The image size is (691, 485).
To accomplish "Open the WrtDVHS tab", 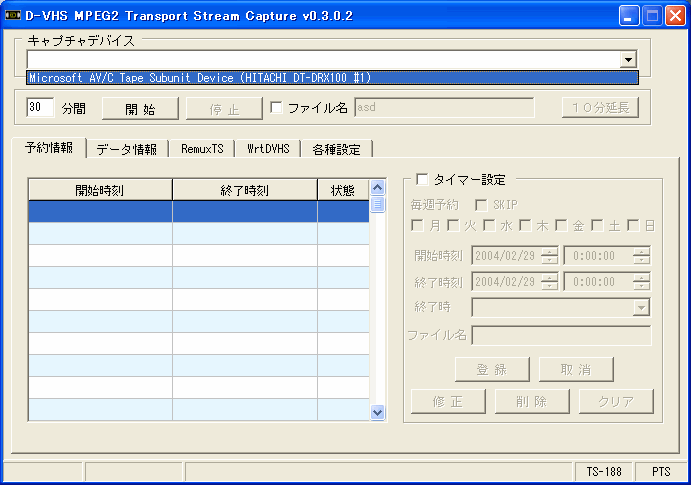I will point(268,149).
